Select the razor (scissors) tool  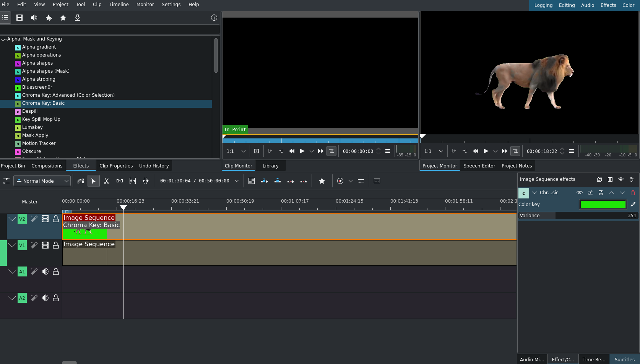coord(107,181)
